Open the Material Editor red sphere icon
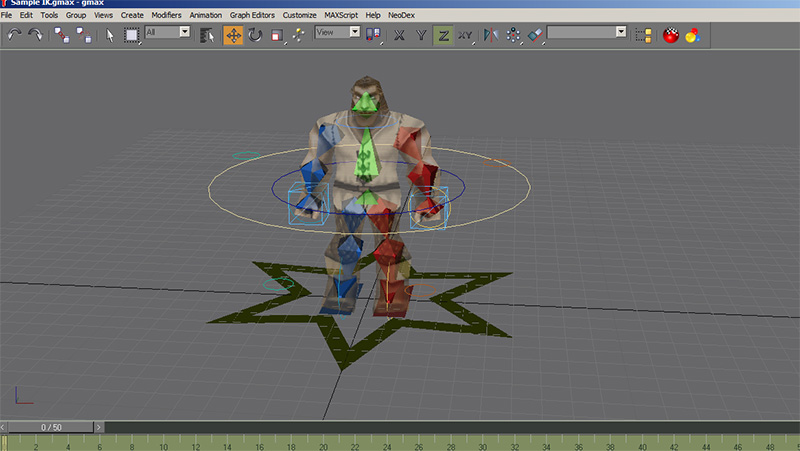The width and height of the screenshot is (800, 451). coord(670,35)
